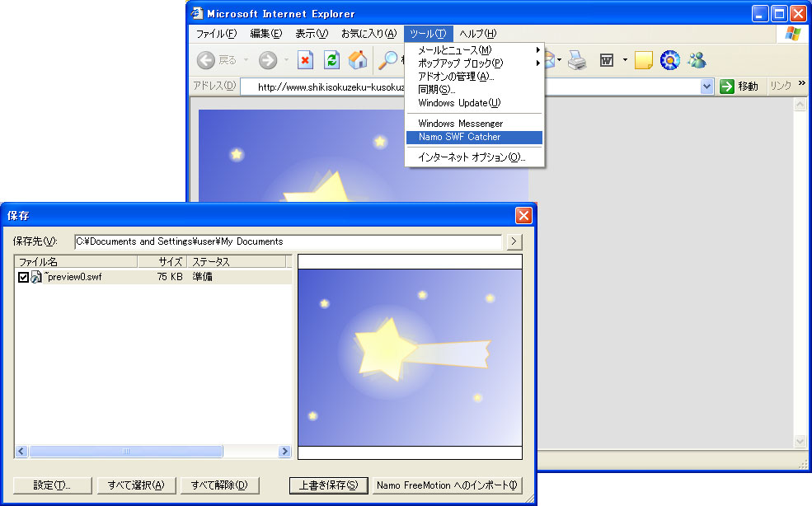Open the お気に入り menu
Screen dimensions: 812x506
point(369,34)
